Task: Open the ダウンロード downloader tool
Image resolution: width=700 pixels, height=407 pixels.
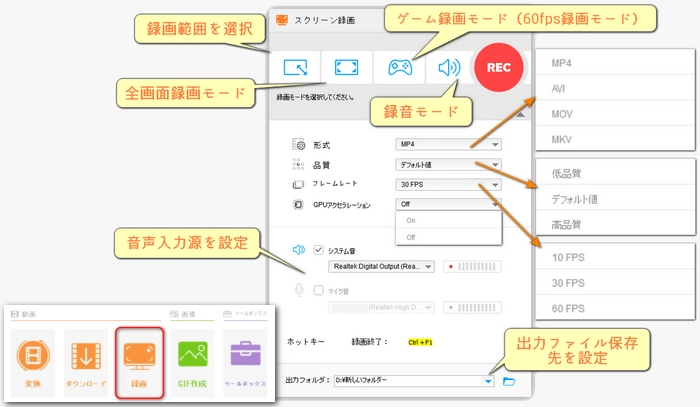Action: pos(86,360)
